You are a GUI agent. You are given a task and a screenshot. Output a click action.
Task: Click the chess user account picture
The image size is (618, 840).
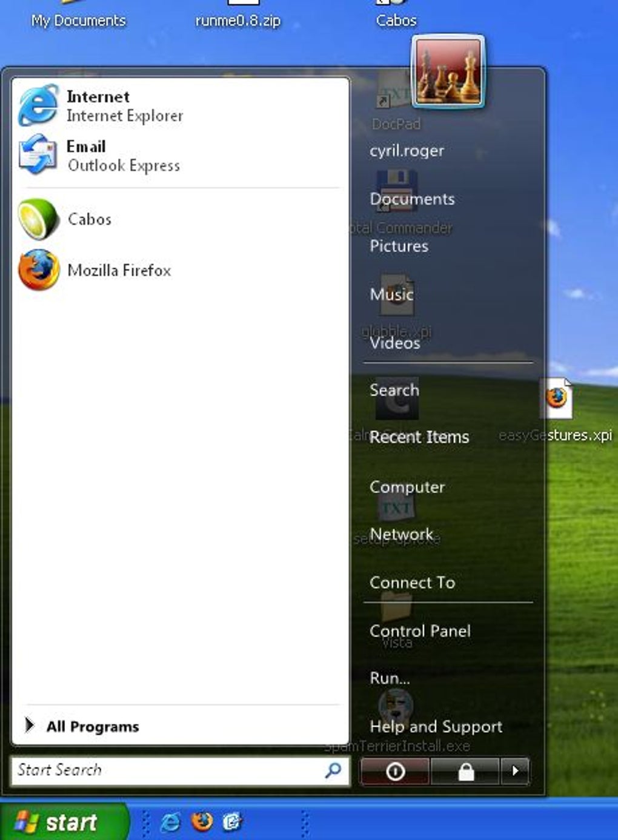(448, 71)
